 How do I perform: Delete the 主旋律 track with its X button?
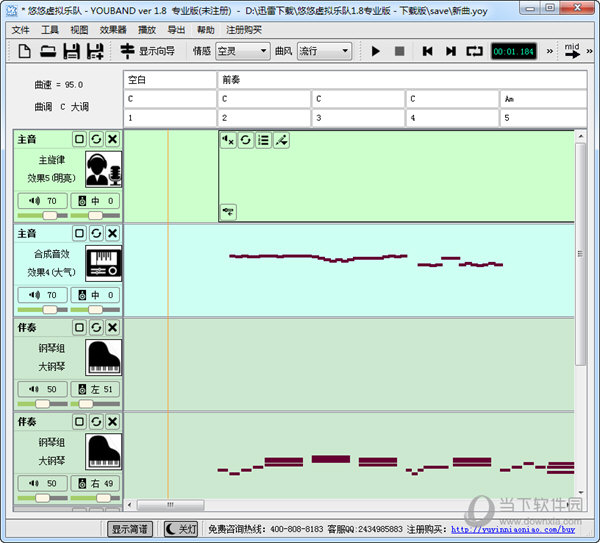112,139
